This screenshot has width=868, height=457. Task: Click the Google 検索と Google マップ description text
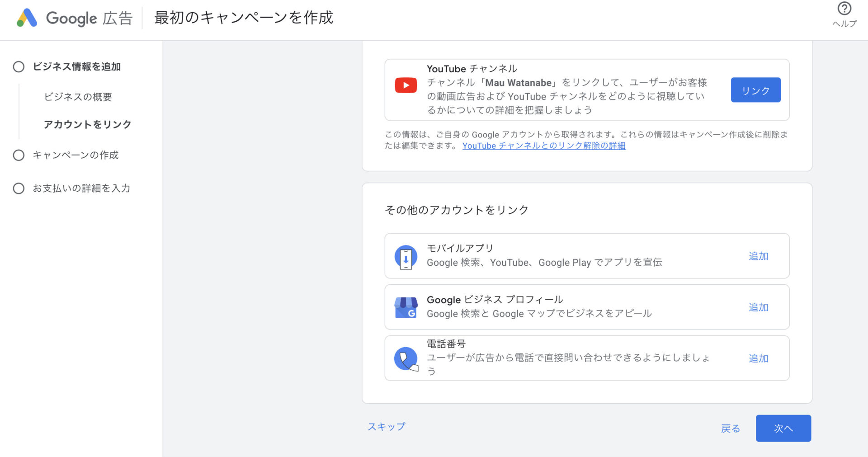point(539,313)
